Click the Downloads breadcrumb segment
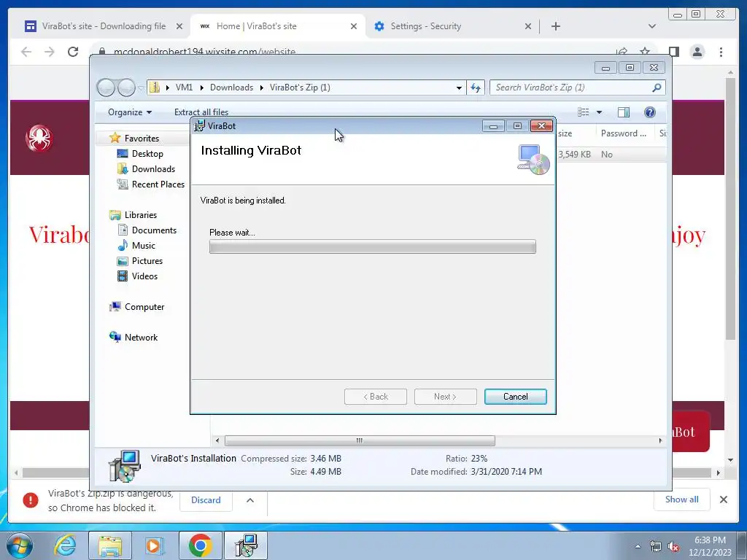 pyautogui.click(x=231, y=87)
